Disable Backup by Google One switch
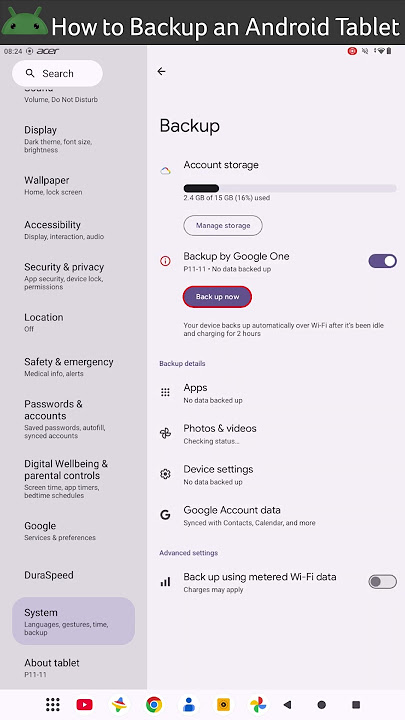This screenshot has height=720, width=405. click(x=382, y=261)
